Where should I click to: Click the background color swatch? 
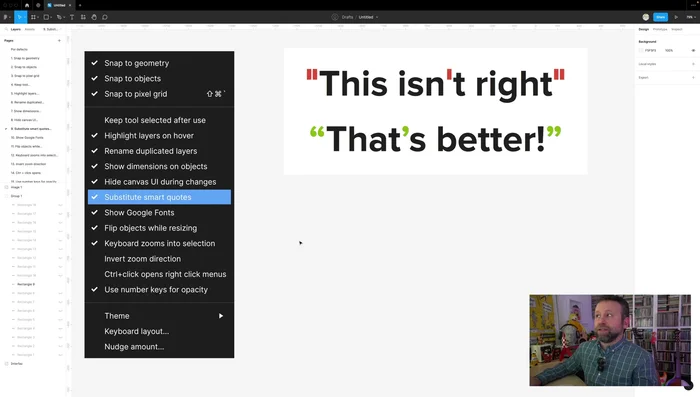[x=641, y=50]
